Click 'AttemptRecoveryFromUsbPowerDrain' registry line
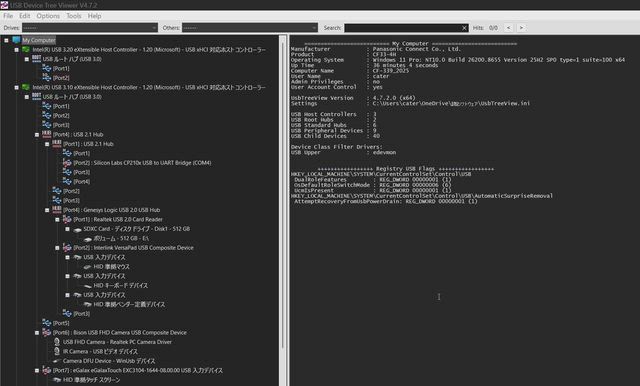 tap(386, 201)
